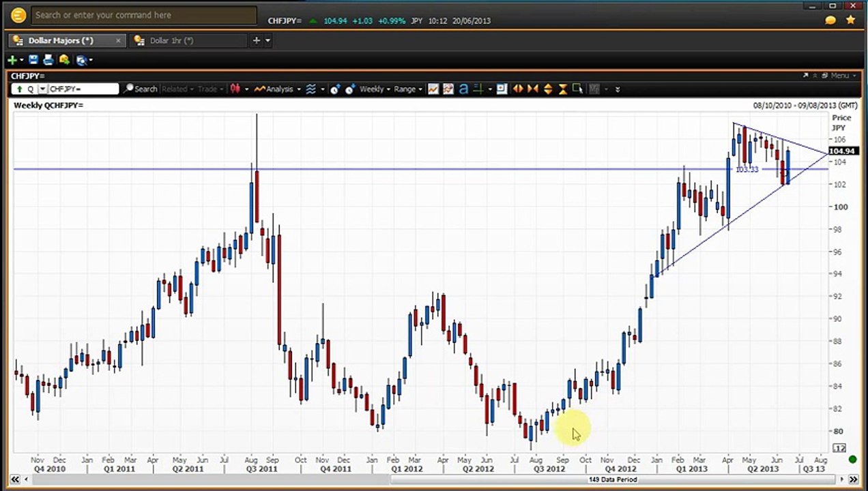
Task: Open the Q symbol type dropdown
Action: coord(42,89)
